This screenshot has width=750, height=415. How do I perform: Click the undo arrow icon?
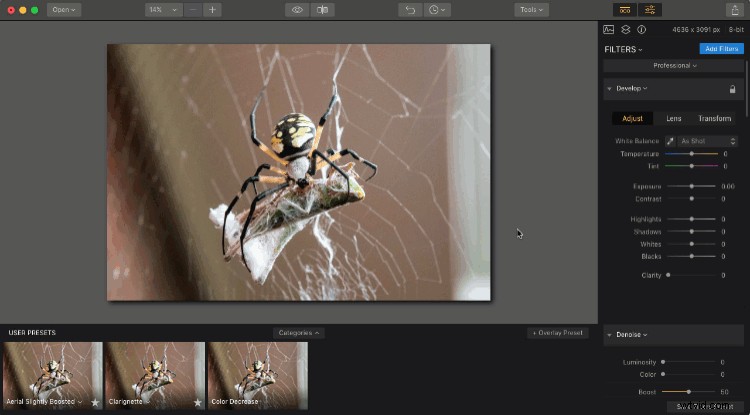pyautogui.click(x=410, y=9)
